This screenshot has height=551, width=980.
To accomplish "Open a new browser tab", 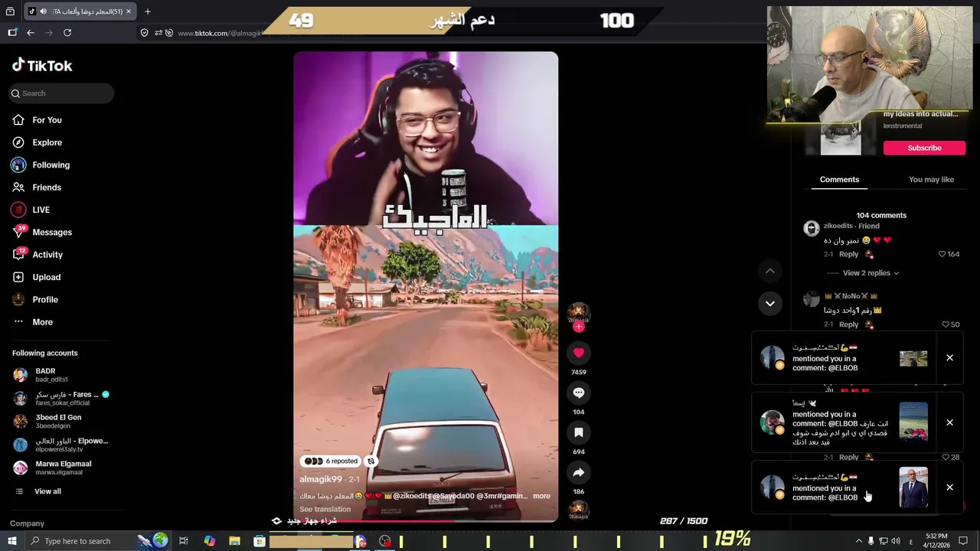I will point(148,11).
